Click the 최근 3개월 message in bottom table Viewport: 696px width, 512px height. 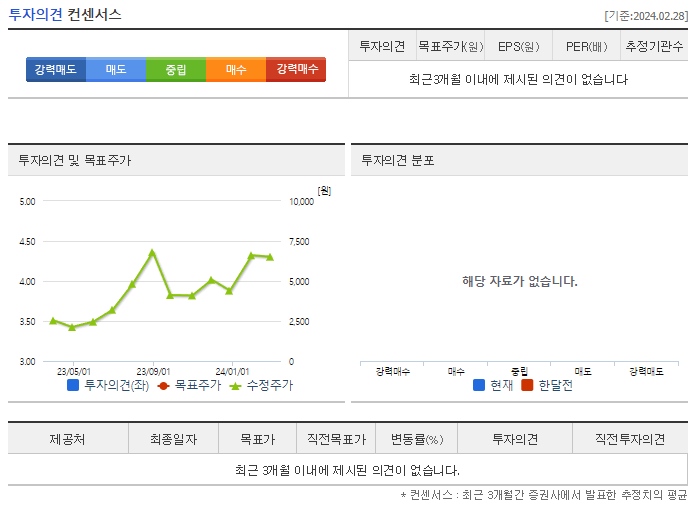347,470
